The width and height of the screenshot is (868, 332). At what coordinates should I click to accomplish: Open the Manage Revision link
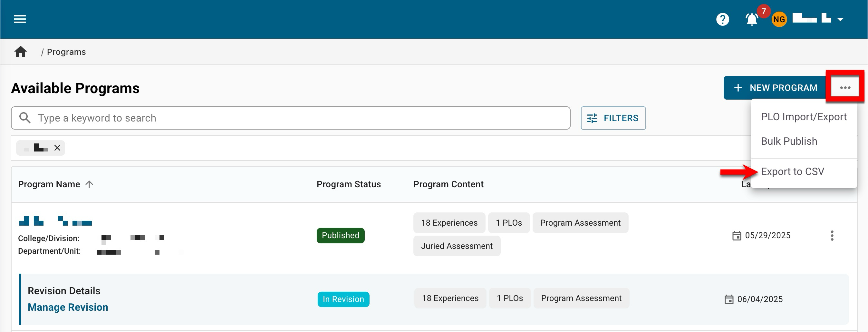[x=68, y=307]
